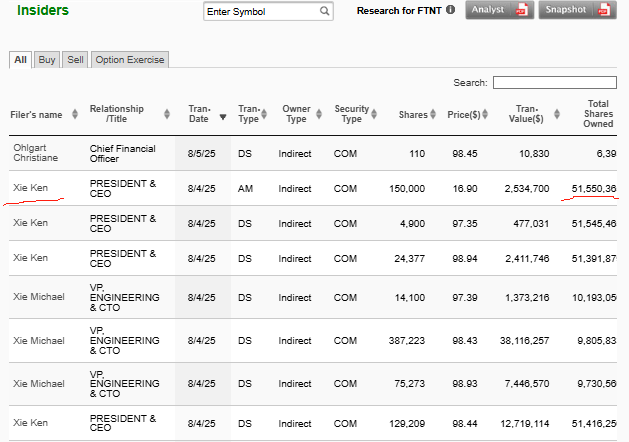The height and width of the screenshot is (442, 629).
Task: Click the Insiders heading
Action: [x=43, y=10]
